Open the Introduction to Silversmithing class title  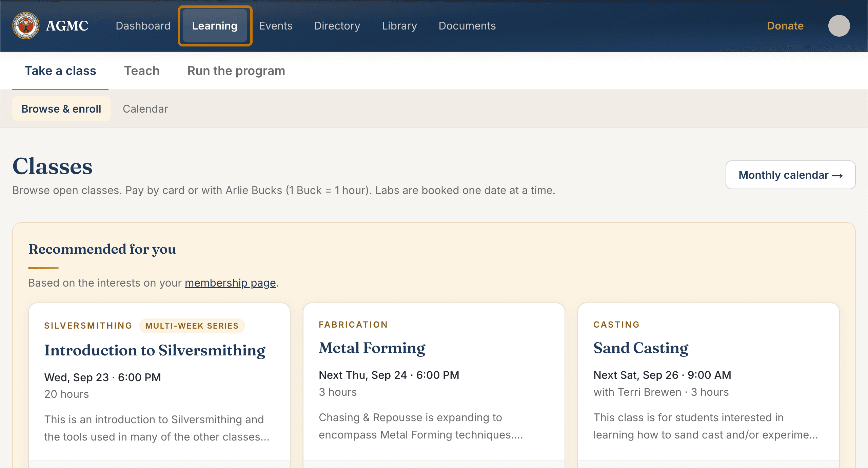(155, 351)
